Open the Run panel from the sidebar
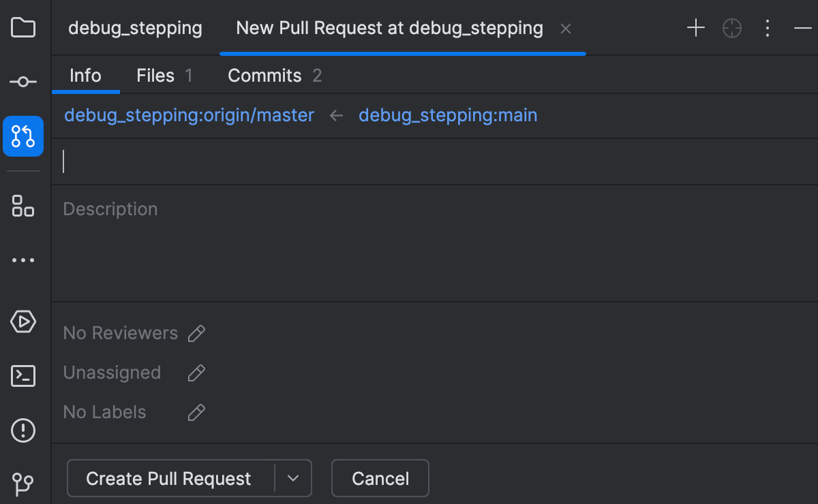The image size is (818, 504). [x=22, y=321]
